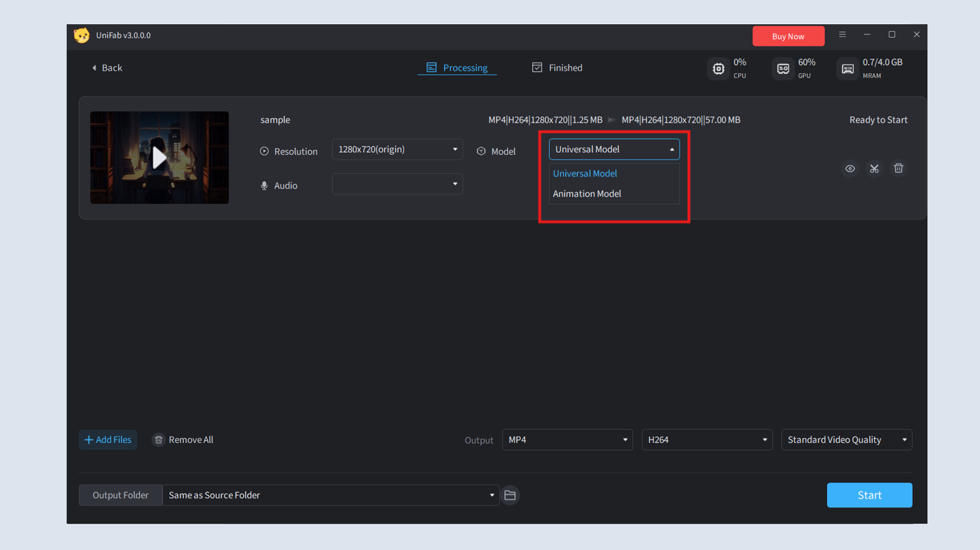980x550 pixels.
Task: Trim the sample video using scissors icon
Action: 874,168
